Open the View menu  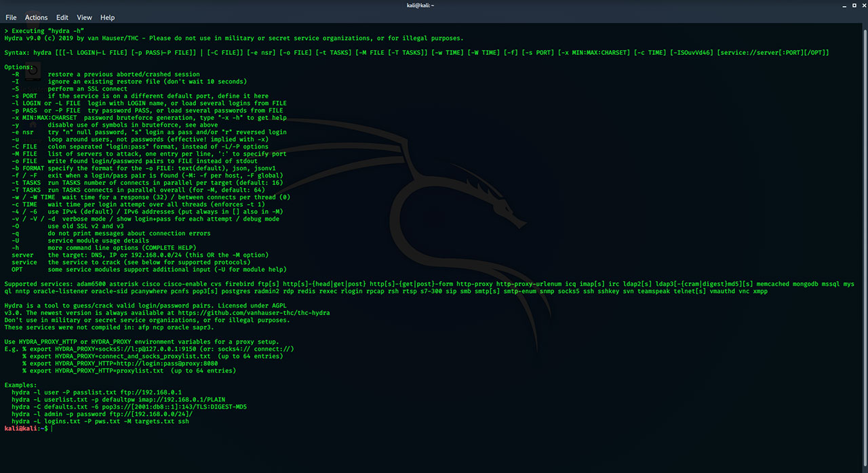pos(84,17)
